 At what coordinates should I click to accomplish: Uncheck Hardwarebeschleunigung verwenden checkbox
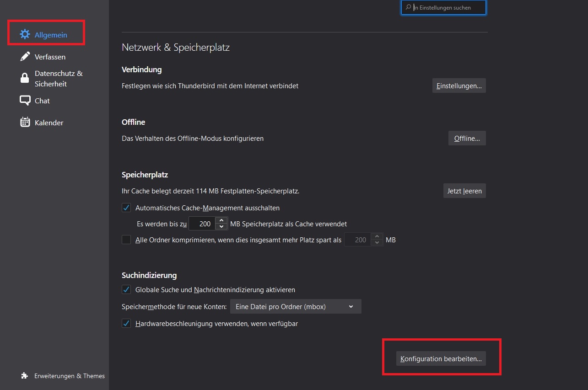pyautogui.click(x=126, y=323)
